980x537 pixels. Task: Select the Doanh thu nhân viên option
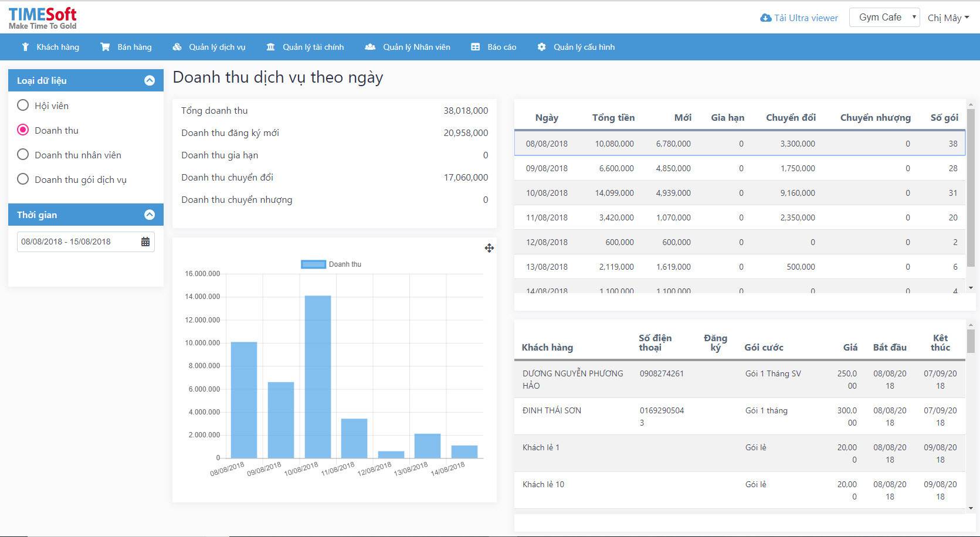pos(23,155)
